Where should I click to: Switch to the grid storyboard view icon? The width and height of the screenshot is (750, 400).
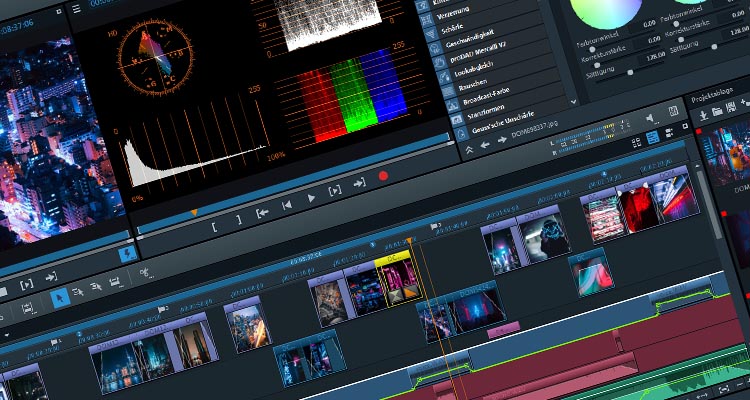click(636, 143)
